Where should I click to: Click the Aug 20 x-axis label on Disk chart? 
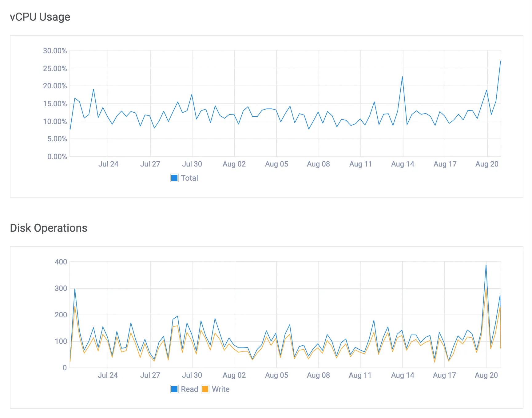pos(487,375)
